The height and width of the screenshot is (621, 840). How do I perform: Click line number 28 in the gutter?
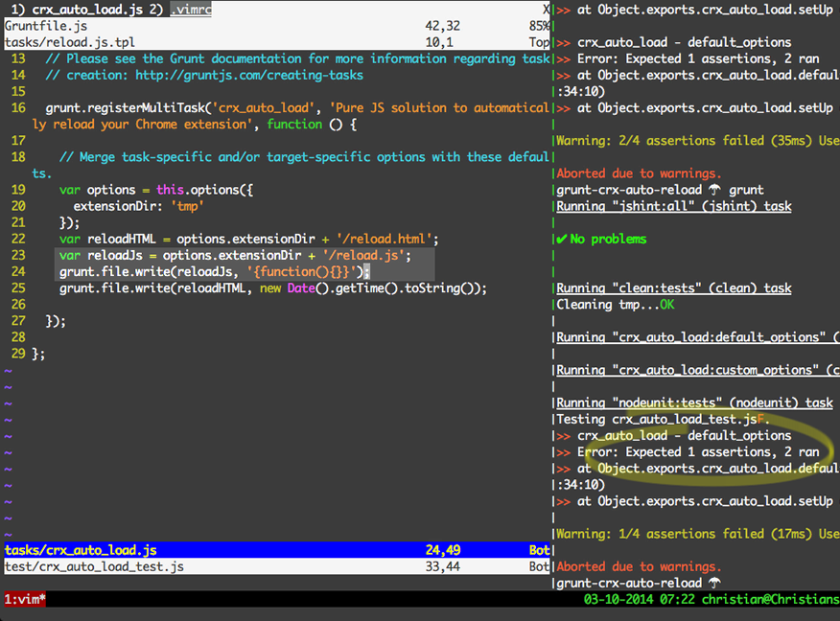click(18, 336)
